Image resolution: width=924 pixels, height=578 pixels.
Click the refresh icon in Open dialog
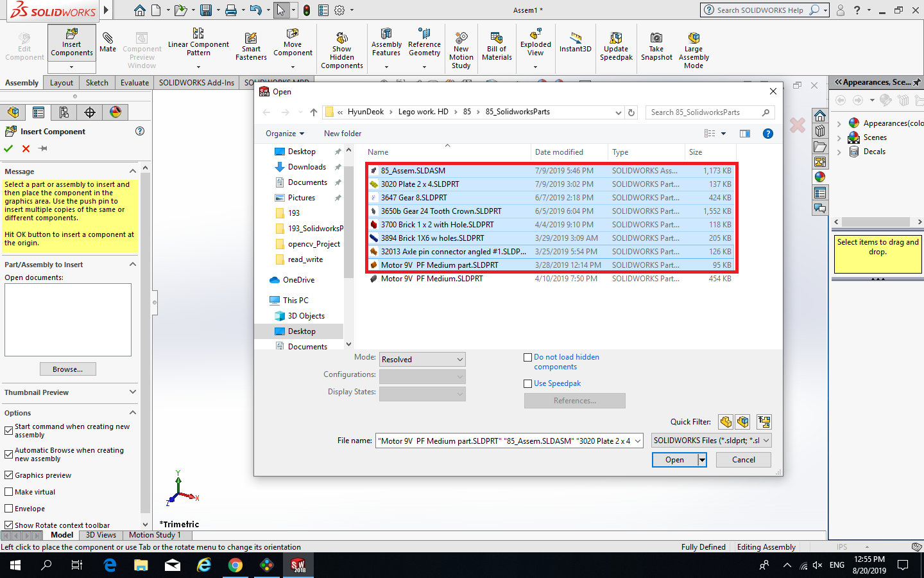click(631, 112)
